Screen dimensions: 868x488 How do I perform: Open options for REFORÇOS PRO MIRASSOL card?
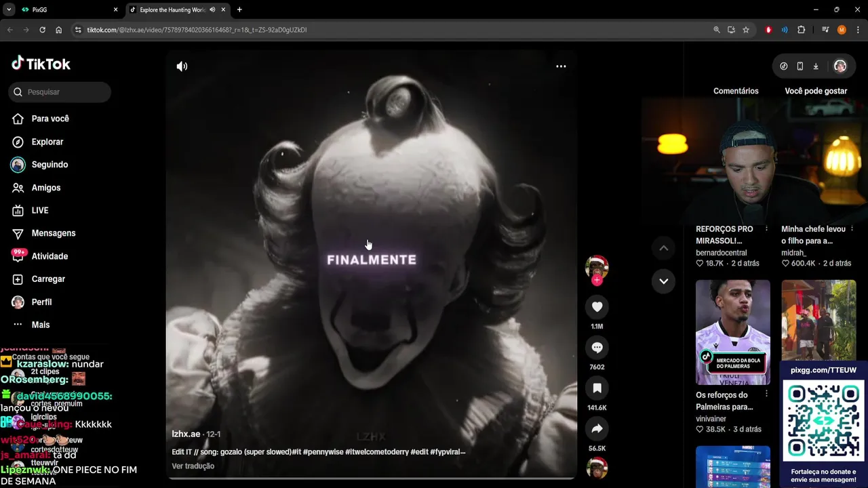pyautogui.click(x=766, y=229)
